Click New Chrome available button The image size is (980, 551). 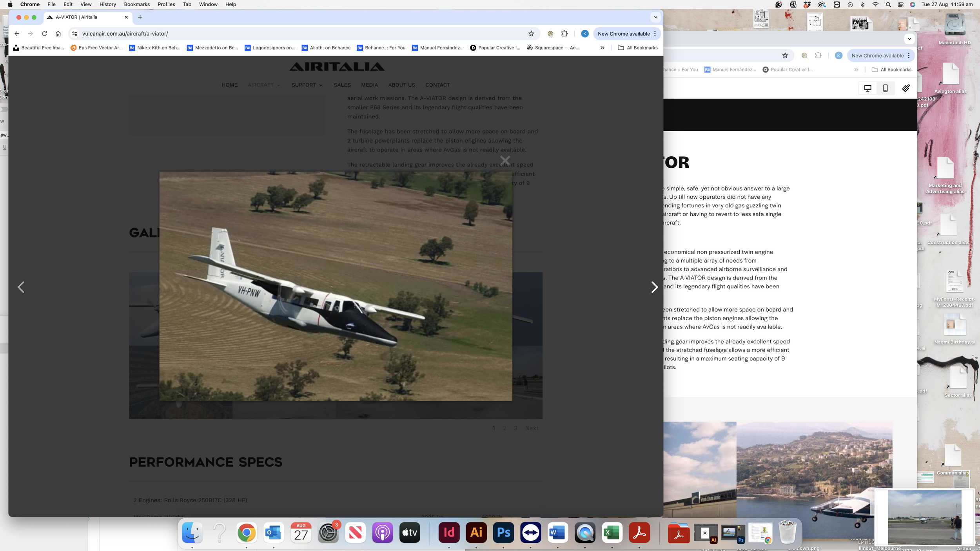tap(624, 34)
